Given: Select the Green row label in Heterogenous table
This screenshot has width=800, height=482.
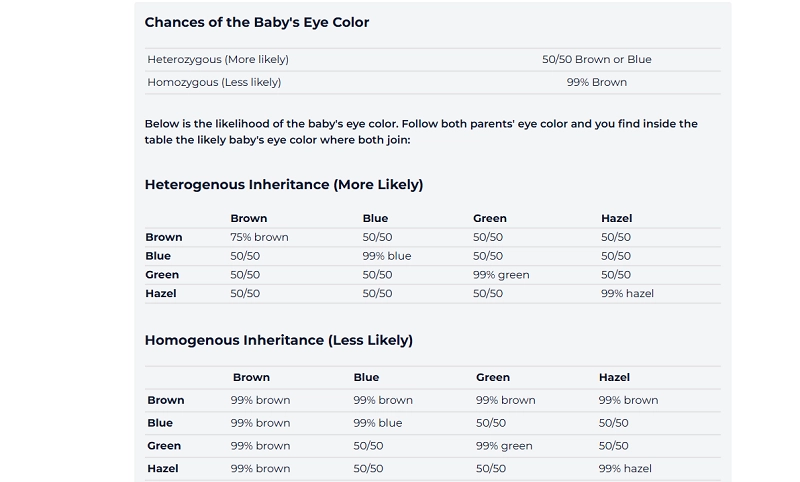Looking at the screenshot, I should [162, 275].
